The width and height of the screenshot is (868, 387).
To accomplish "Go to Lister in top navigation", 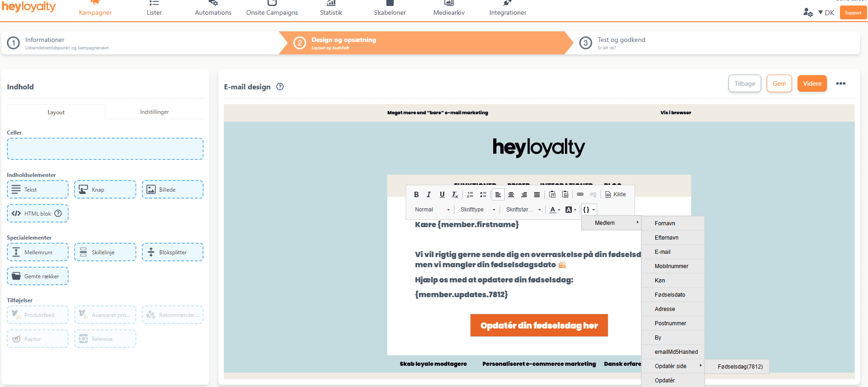I will [154, 8].
